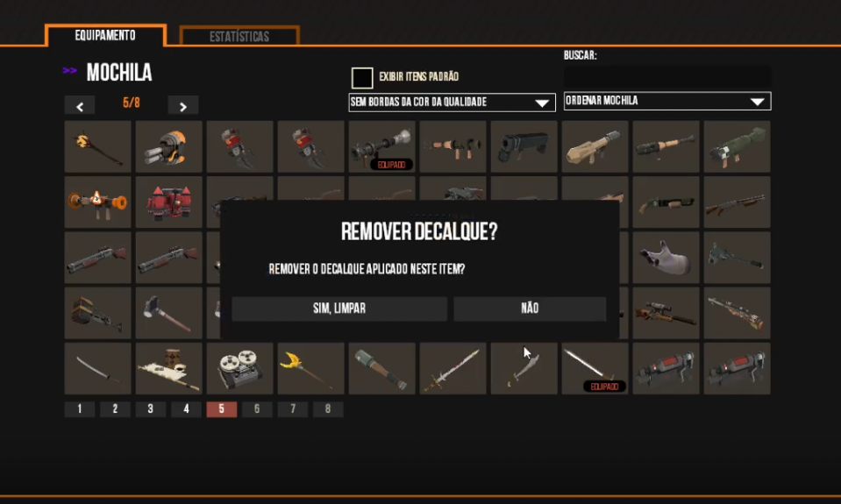Switch to the Estatísticas tab
Screen dimensions: 841x504
coord(239,36)
